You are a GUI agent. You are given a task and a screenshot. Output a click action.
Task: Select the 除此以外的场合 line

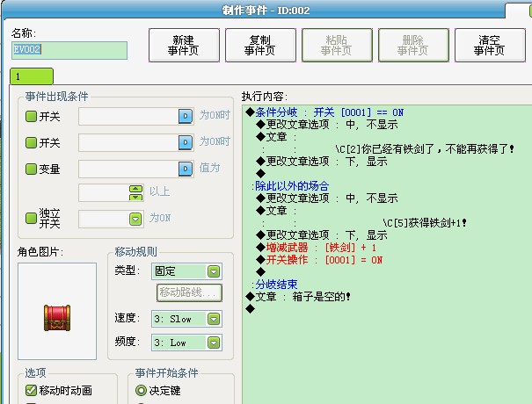pos(290,185)
